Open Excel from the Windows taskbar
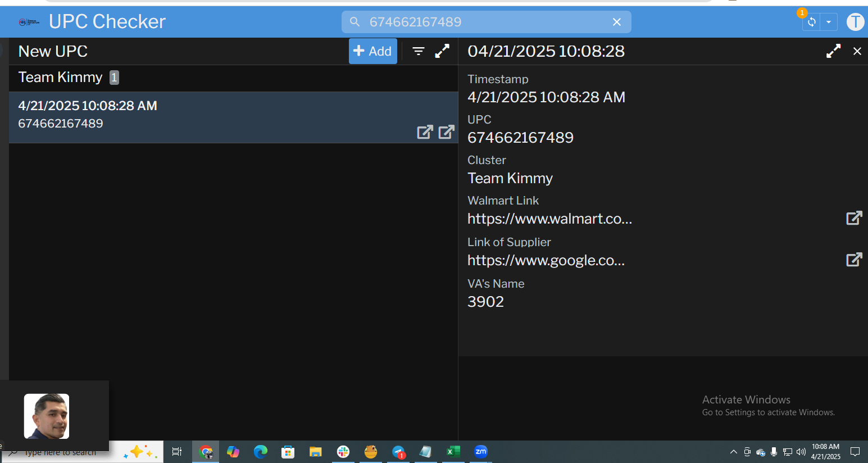 453,452
